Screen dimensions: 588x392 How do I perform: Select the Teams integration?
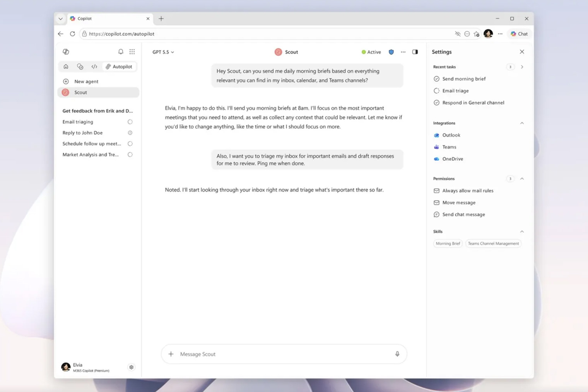(x=445, y=147)
